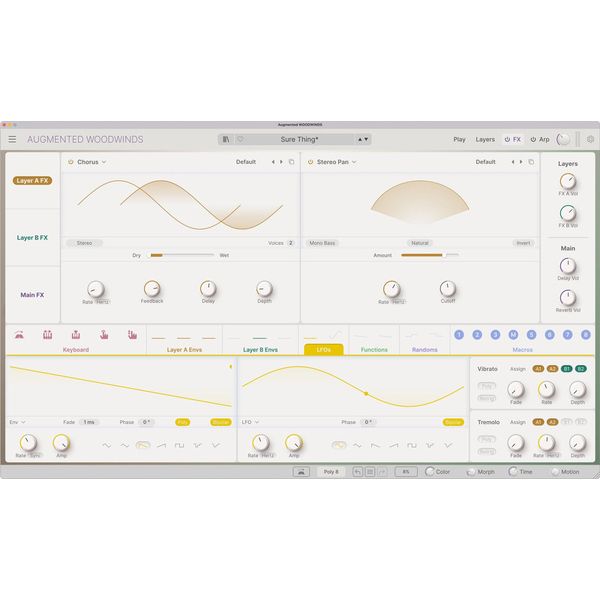Toggle Invert on Stereo Pan
This screenshot has width=600, height=600.
(523, 243)
